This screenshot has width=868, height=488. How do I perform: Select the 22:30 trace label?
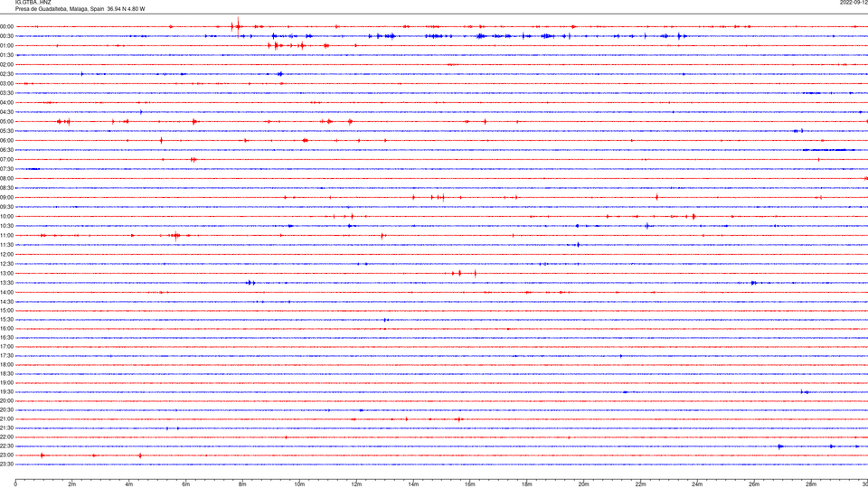coord(7,446)
